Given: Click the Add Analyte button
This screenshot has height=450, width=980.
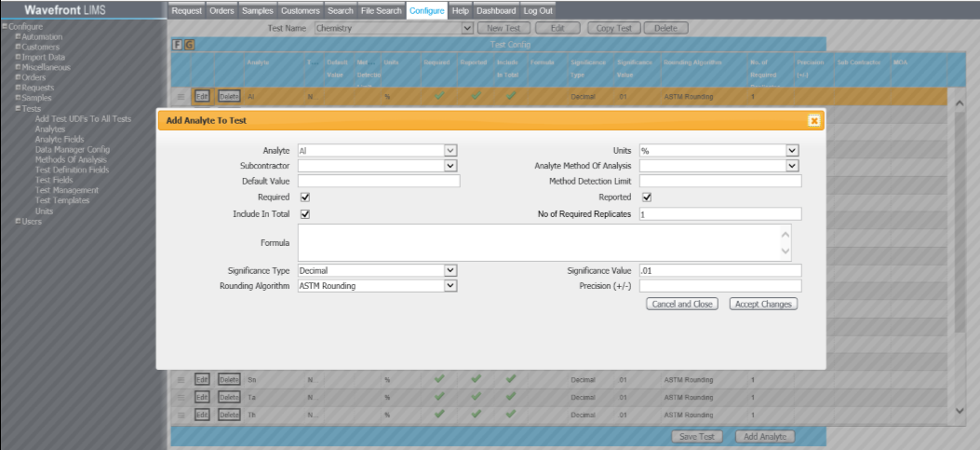Looking at the screenshot, I should pos(765,437).
